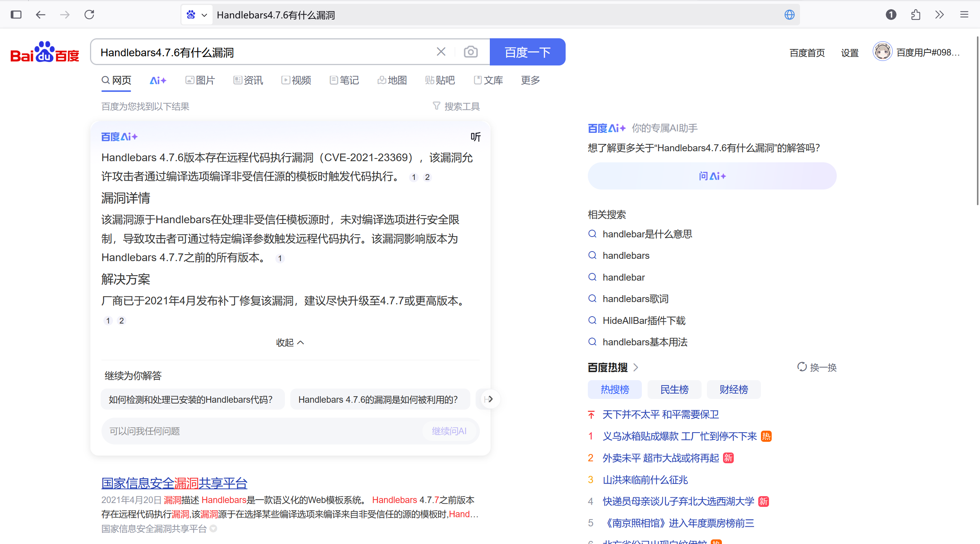The height and width of the screenshot is (544, 980).
Task: Select suggestion Handlebars 4.7.6的漏洞是如何被利用的?
Action: click(x=380, y=399)
